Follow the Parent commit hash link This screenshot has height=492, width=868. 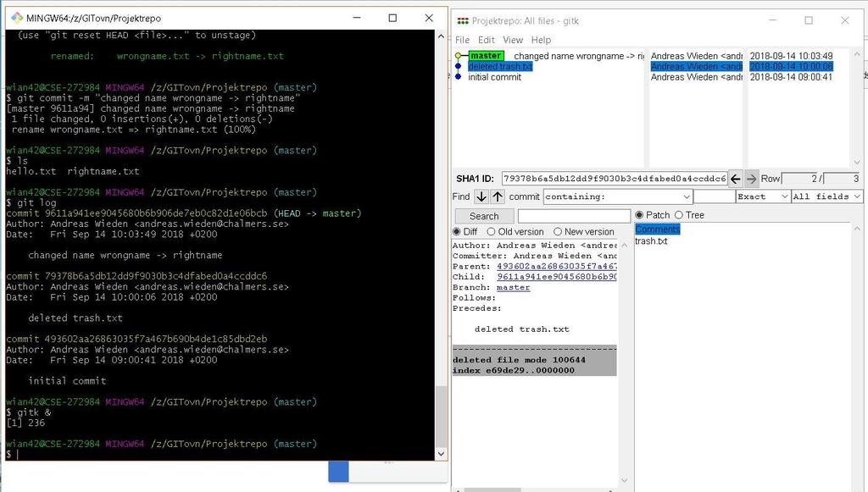click(x=556, y=267)
